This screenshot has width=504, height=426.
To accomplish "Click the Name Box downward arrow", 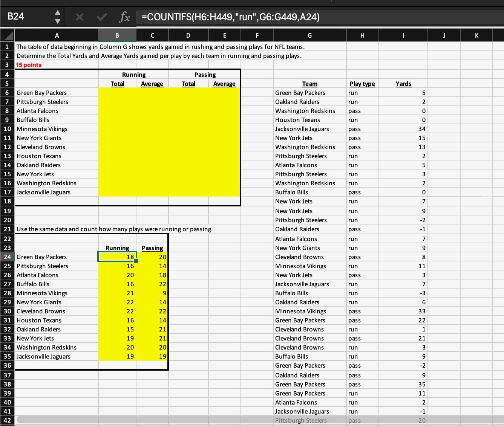I will pos(57,21).
